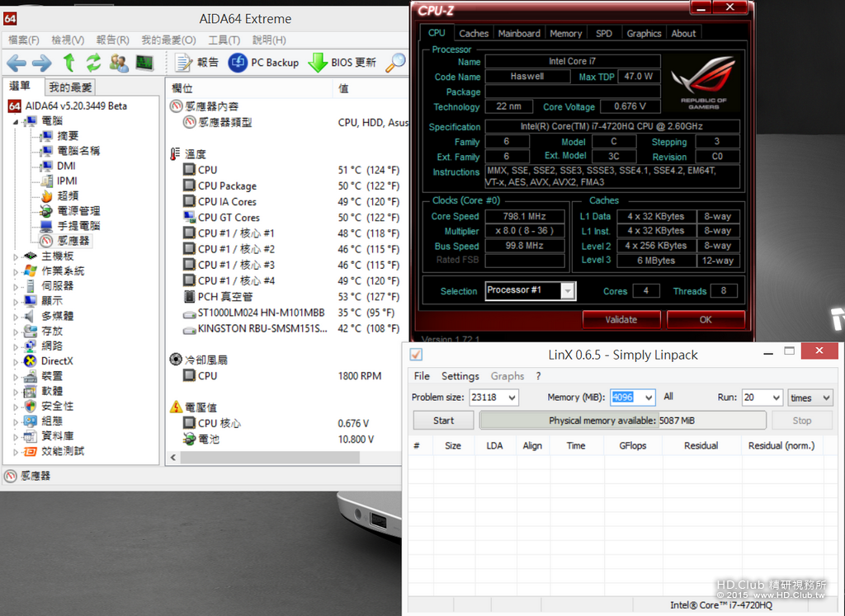This screenshot has height=616, width=845.
Task: Select the 超頻 overclock tree item
Action: 68,196
